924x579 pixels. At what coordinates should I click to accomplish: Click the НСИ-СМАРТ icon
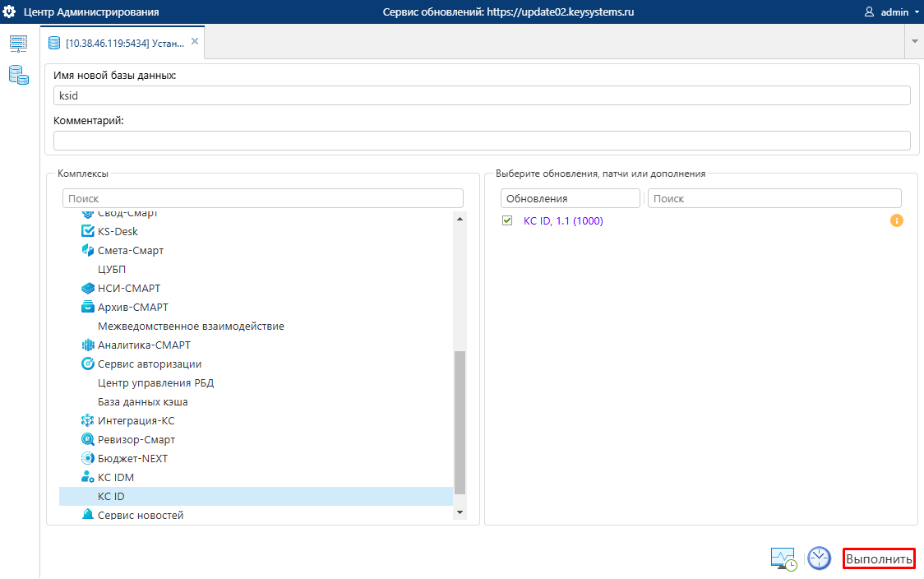(x=88, y=288)
